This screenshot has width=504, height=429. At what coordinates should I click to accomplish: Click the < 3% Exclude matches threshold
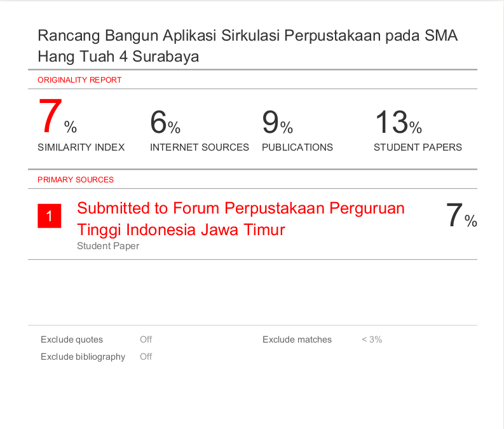click(x=372, y=339)
